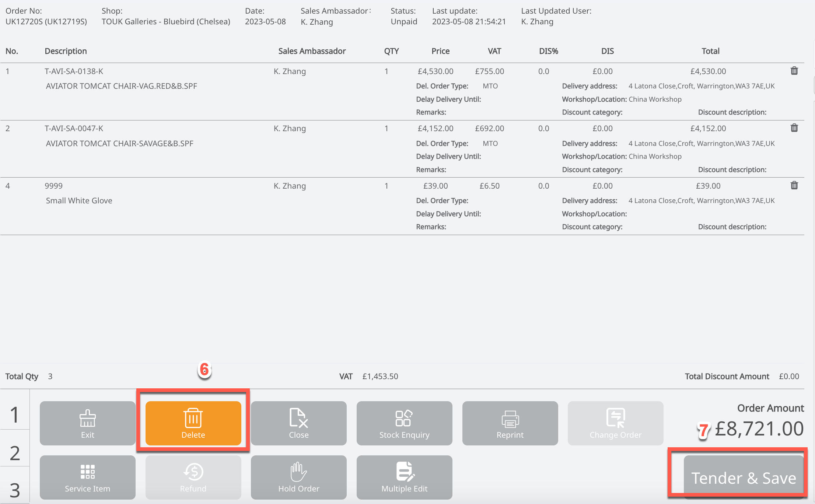Click Tender & Save
This screenshot has height=504, width=815.
(743, 477)
